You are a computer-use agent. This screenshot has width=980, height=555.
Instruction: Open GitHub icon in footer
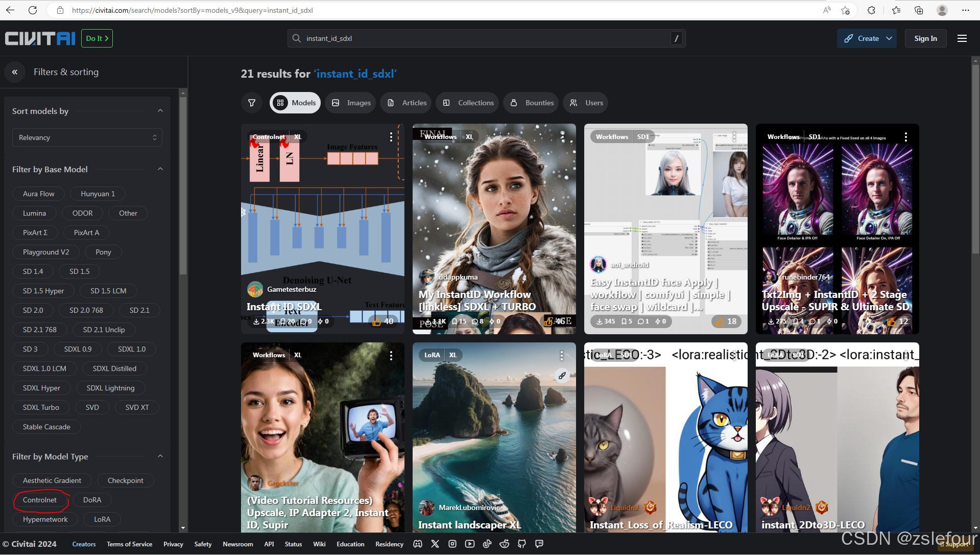(x=522, y=544)
